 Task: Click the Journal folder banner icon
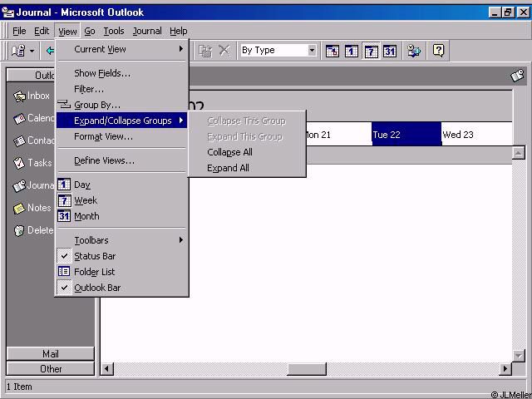coord(517,76)
